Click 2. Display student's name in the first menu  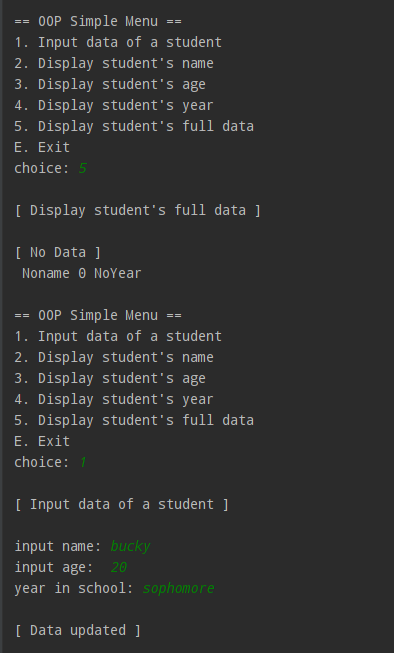114,63
